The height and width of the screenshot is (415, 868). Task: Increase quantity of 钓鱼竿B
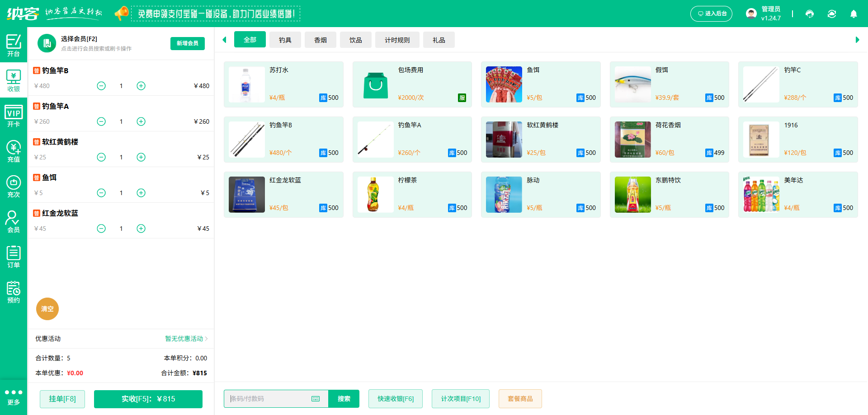pos(141,86)
